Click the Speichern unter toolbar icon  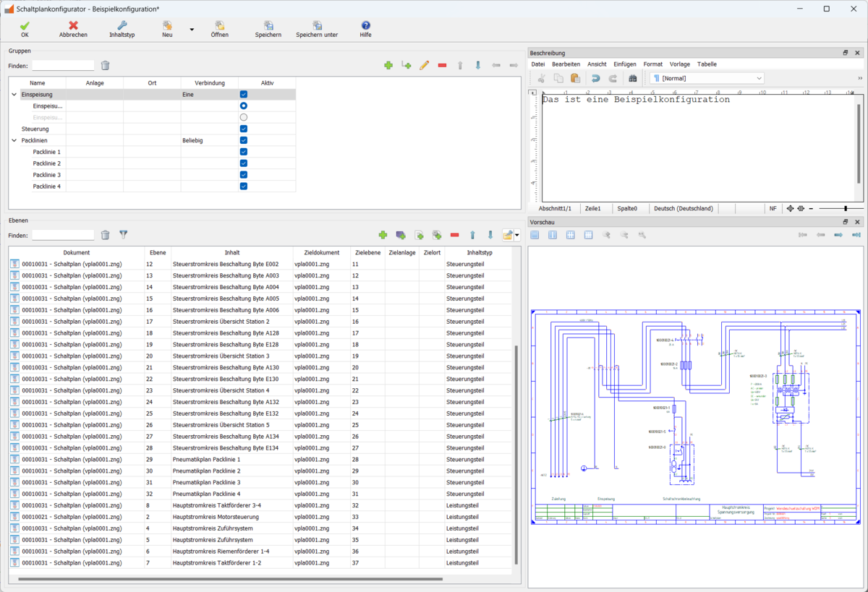point(317,25)
